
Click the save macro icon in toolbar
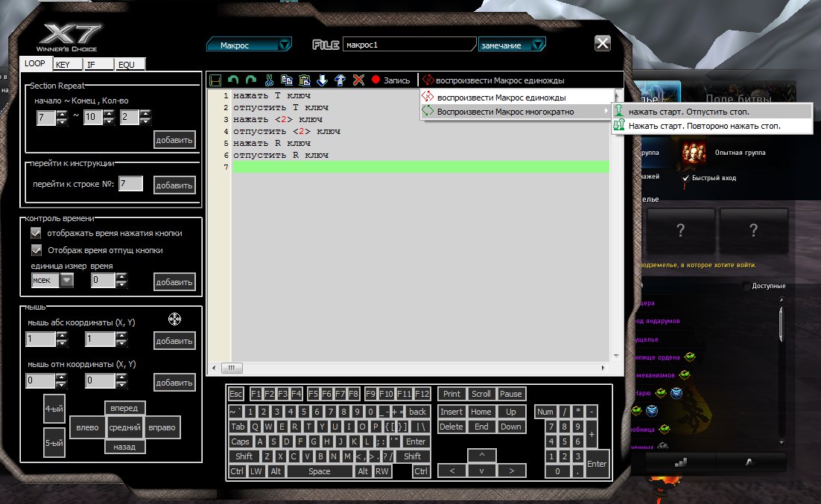coord(216,80)
